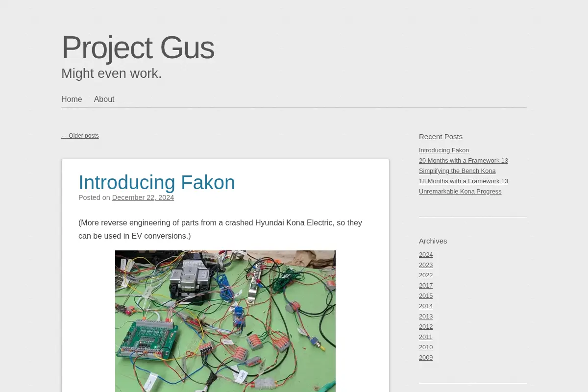Image resolution: width=588 pixels, height=392 pixels.
Task: Click the Might even work tagline
Action: tap(111, 73)
